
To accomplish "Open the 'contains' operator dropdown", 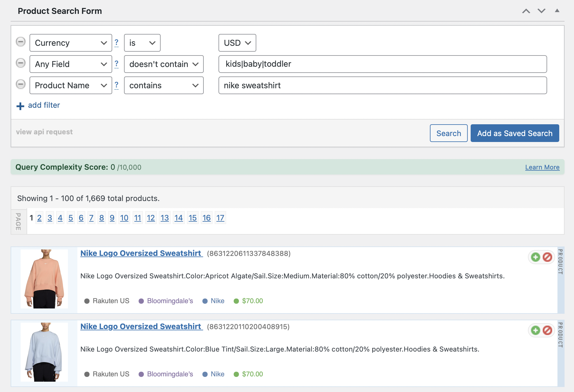I will click(x=164, y=85).
